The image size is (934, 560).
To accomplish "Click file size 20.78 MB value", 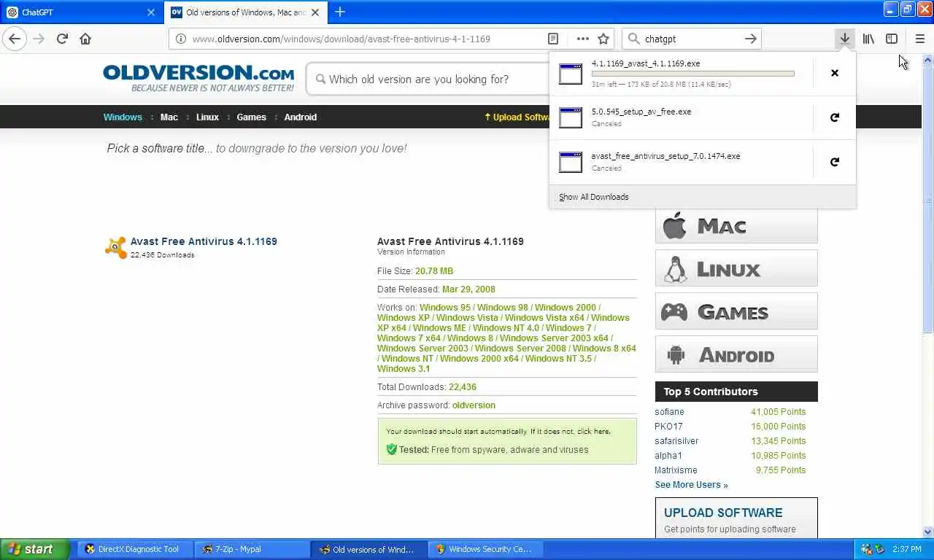I will click(x=434, y=271).
